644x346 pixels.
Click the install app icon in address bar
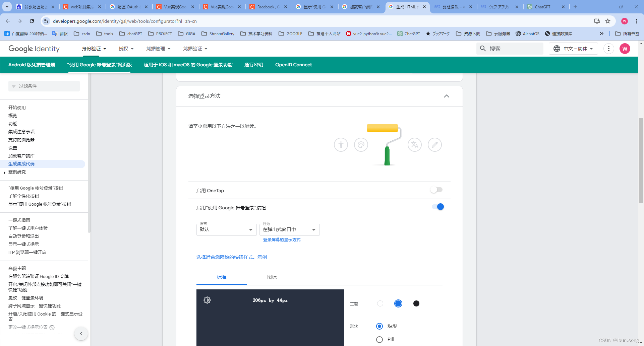[x=597, y=21]
